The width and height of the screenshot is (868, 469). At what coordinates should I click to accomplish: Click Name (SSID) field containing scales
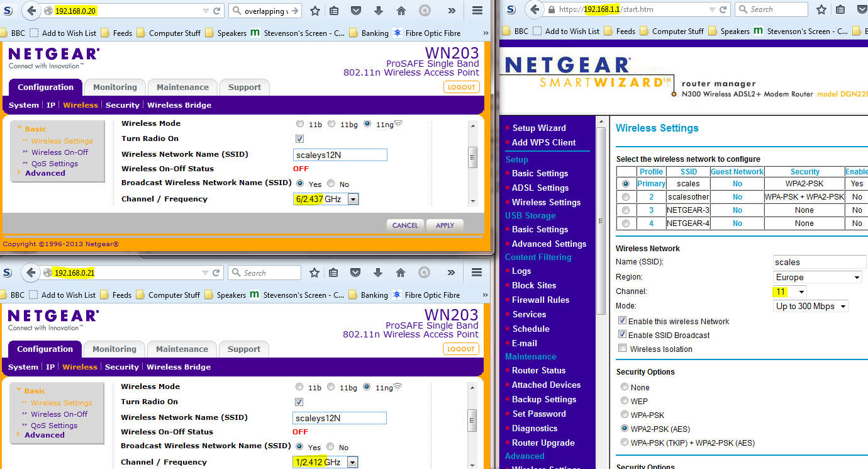(x=820, y=262)
